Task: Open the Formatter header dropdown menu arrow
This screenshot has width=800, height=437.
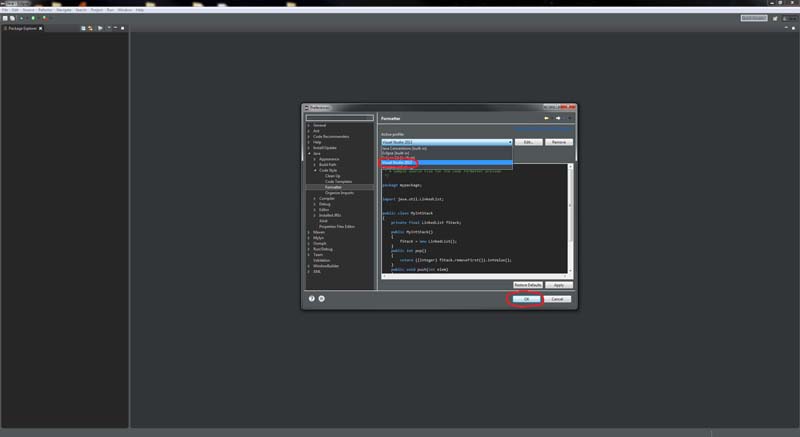Action: (569, 118)
